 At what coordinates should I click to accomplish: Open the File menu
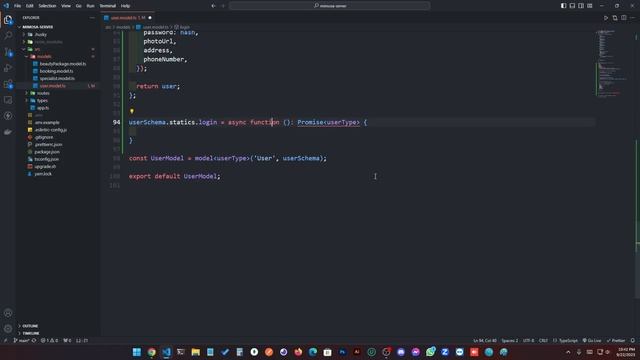click(x=18, y=6)
